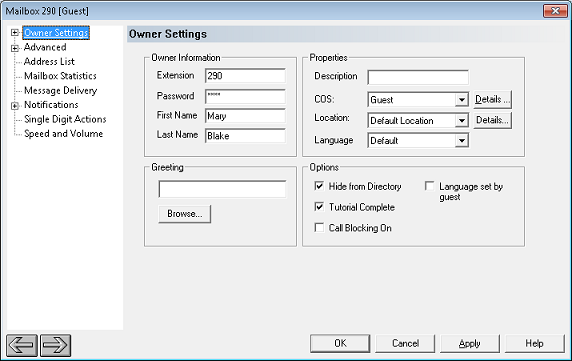Check Language set by guest option
Screen dimensions: 572x361
[430, 186]
